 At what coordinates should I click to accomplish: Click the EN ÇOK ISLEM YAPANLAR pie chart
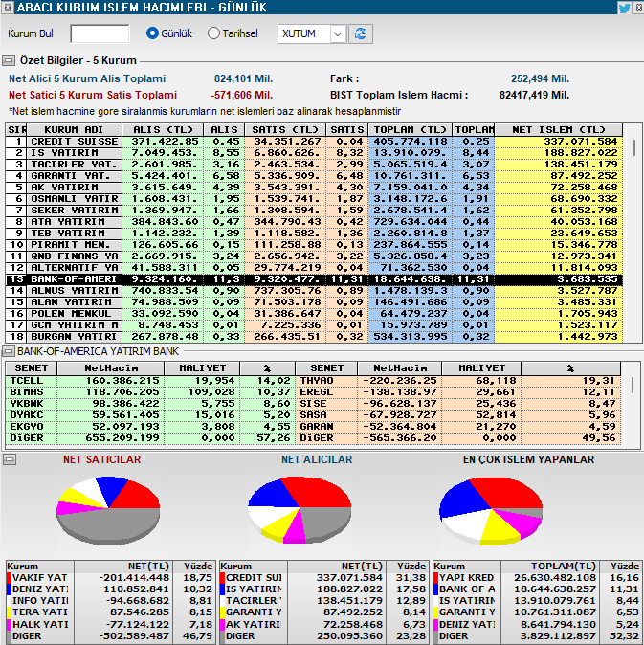click(x=491, y=510)
